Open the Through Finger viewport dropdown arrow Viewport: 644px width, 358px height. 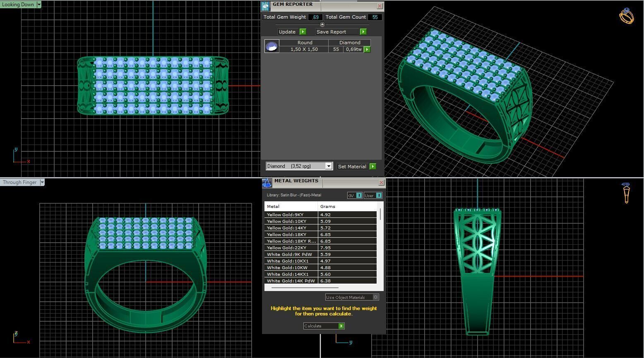pos(42,182)
